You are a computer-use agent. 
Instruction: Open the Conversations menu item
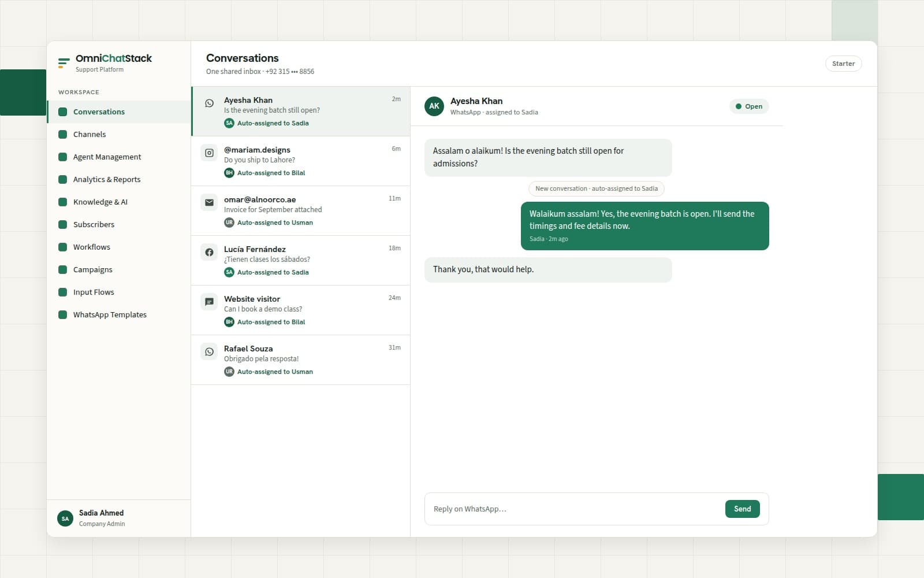tap(119, 112)
